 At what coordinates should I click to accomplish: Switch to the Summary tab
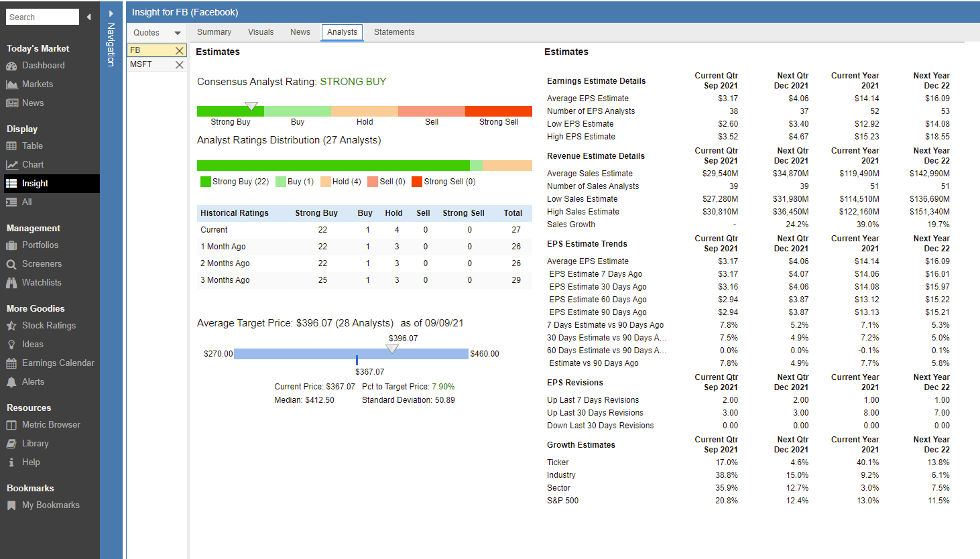[214, 32]
